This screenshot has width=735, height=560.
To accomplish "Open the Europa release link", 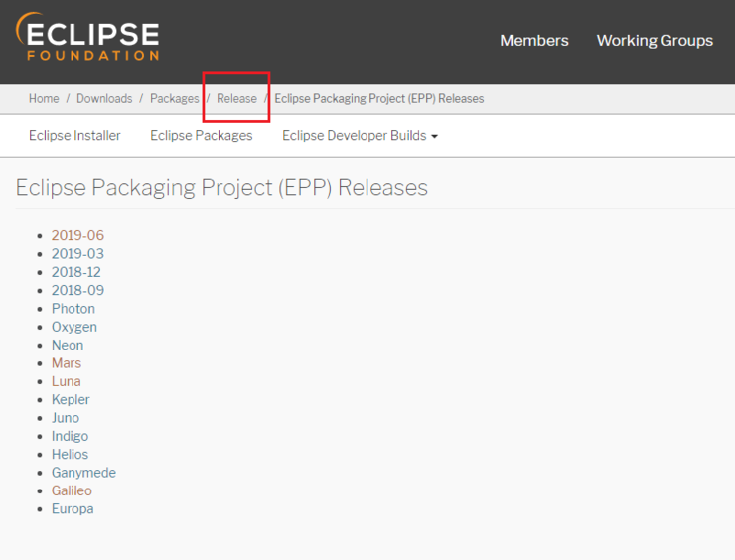I will pos(73,509).
